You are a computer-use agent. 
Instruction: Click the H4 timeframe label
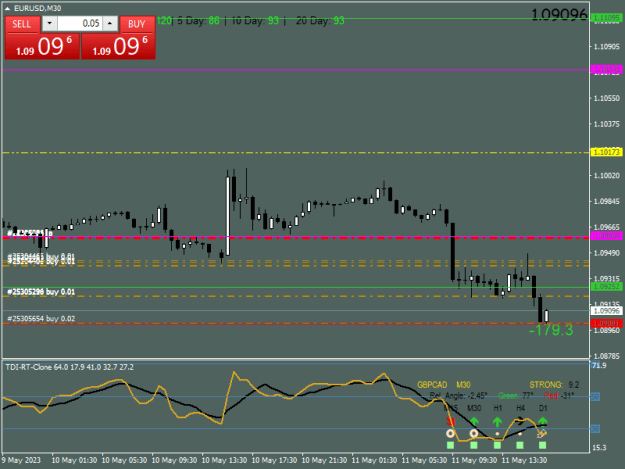coord(520,408)
